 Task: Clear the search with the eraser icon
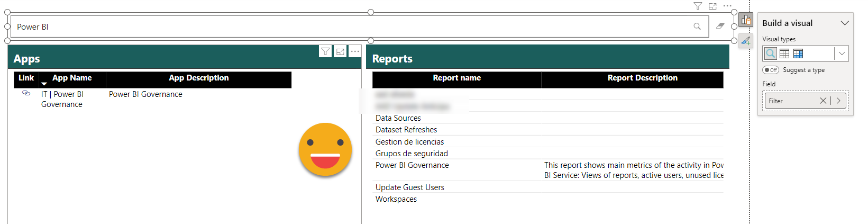tap(720, 26)
